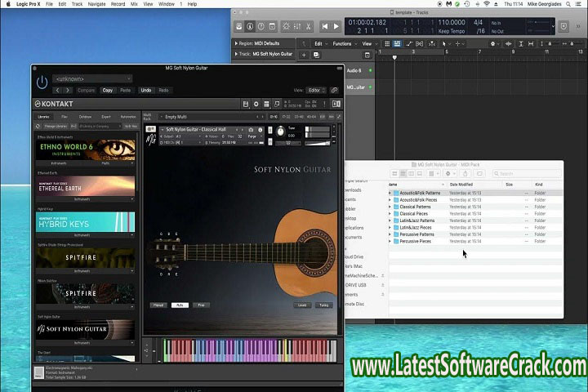Click the Tuning button on guitar panel

click(324, 305)
